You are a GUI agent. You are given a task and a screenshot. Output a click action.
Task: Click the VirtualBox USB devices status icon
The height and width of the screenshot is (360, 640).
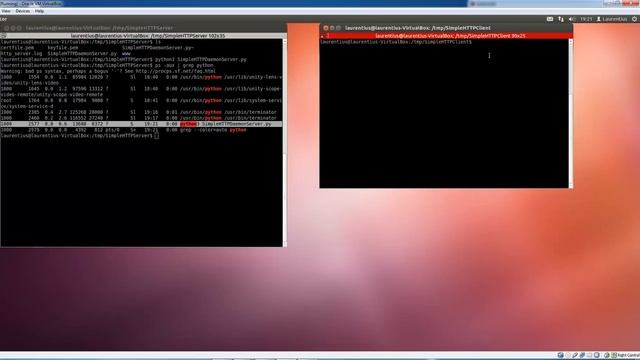[x=575, y=355]
